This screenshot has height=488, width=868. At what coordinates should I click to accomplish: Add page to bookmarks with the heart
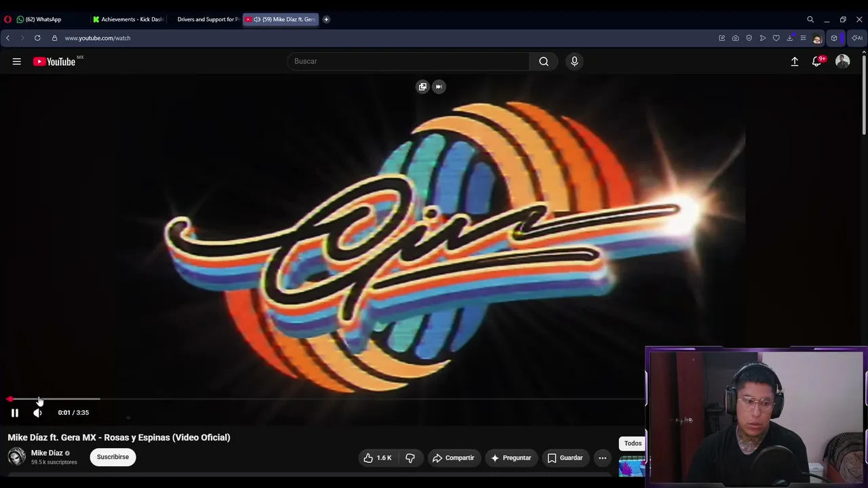coord(776,38)
